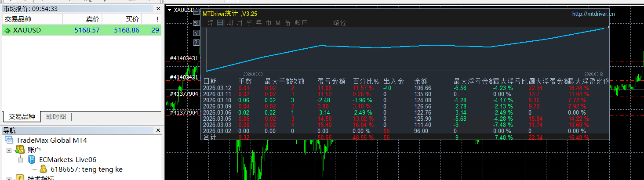Close the 导航 navigator panel

(158, 130)
